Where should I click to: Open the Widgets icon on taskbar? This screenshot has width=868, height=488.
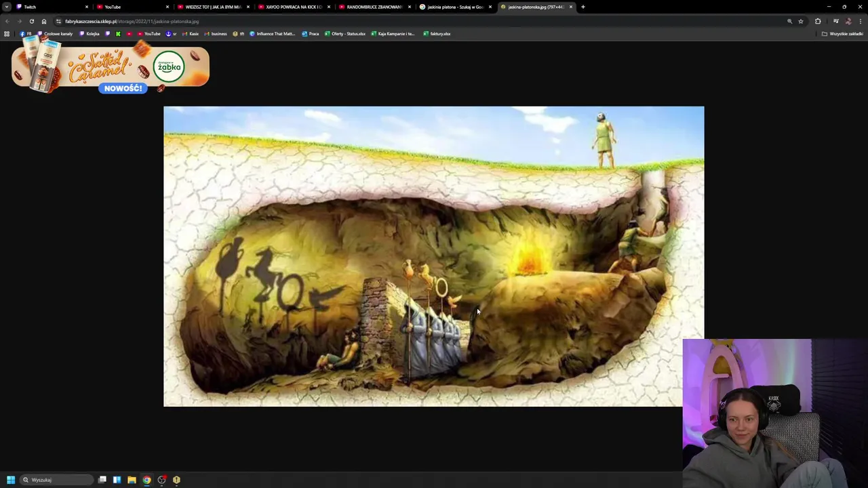(117, 480)
